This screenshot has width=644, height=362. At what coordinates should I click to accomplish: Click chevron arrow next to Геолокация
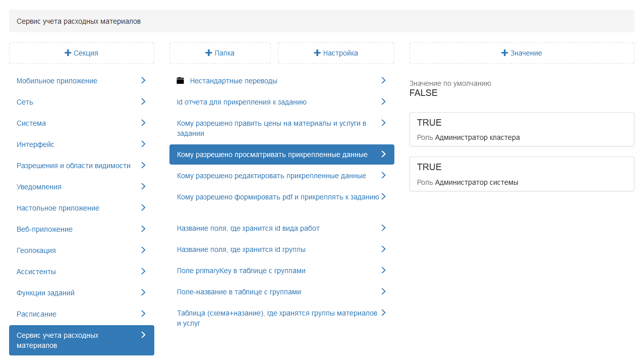(x=143, y=250)
